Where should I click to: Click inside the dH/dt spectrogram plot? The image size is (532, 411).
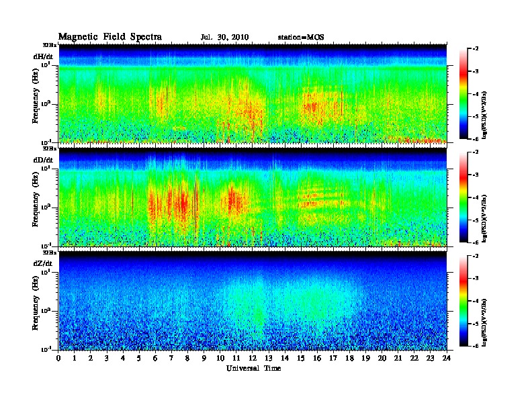pos(253,93)
